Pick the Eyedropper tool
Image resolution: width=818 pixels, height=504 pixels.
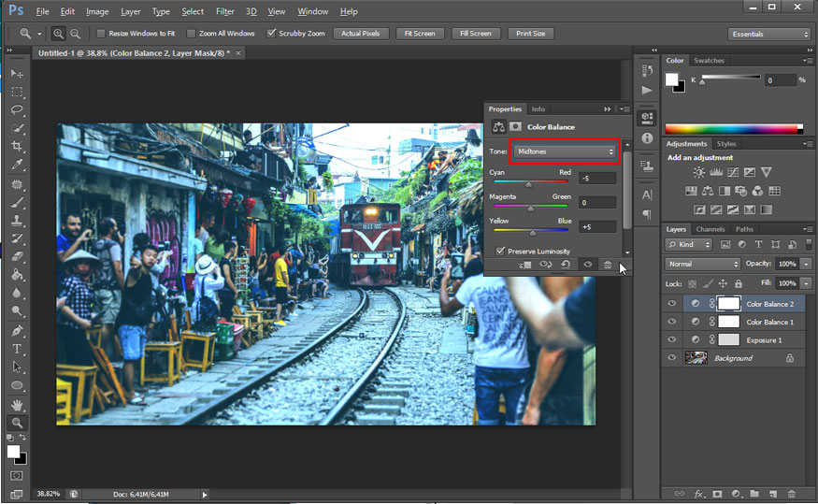coord(17,165)
